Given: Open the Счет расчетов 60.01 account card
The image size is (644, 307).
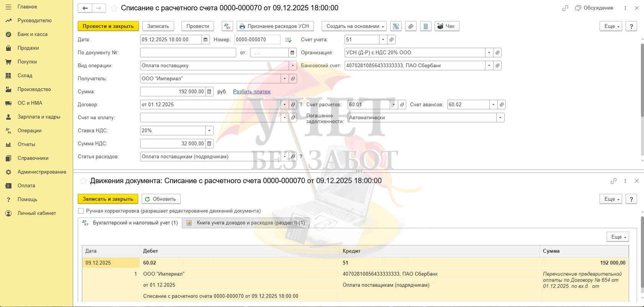Looking at the screenshot, I should (402, 104).
